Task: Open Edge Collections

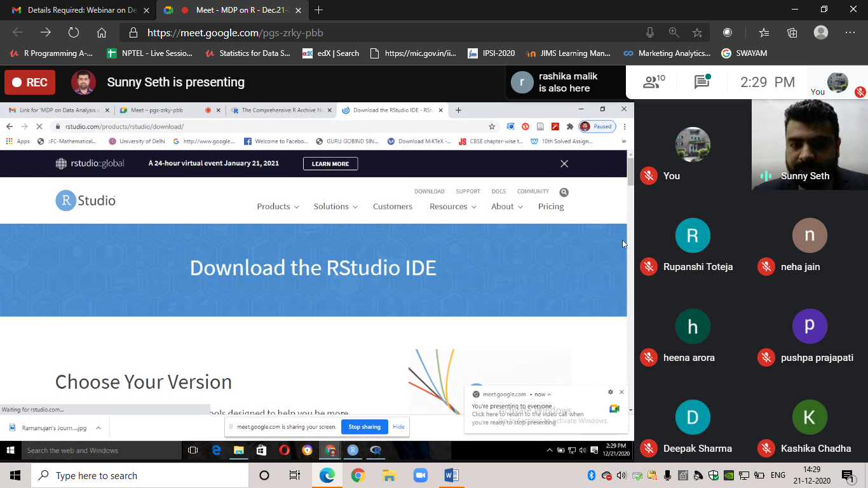Action: (x=792, y=32)
